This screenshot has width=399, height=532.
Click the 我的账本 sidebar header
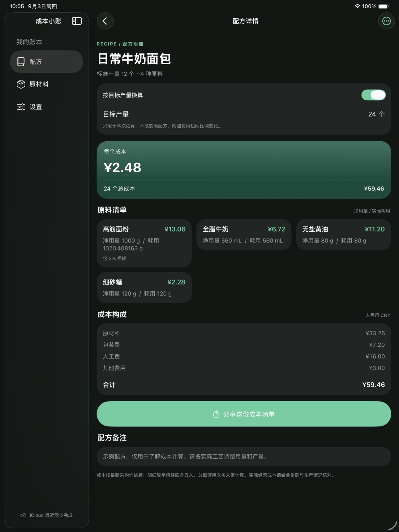(29, 42)
